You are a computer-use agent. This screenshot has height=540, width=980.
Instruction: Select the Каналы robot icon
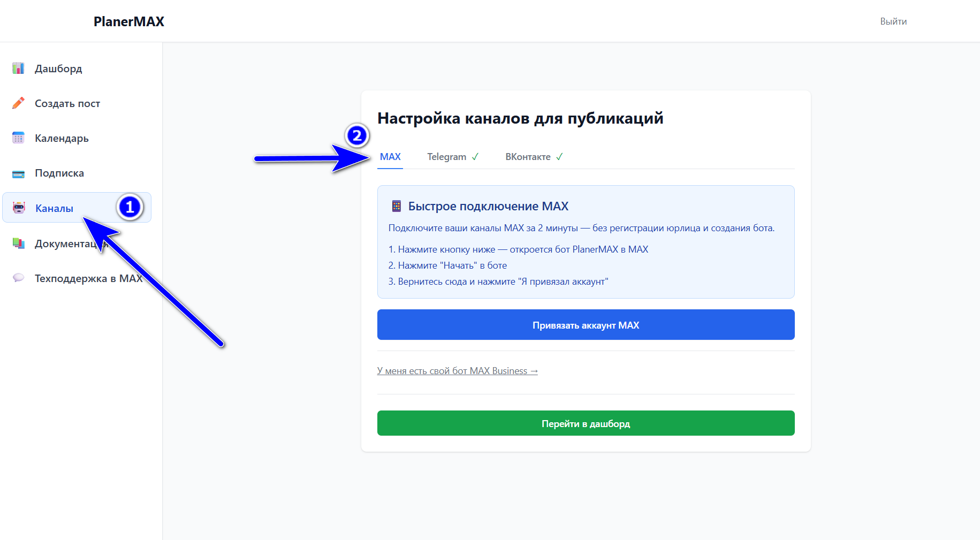coord(18,208)
